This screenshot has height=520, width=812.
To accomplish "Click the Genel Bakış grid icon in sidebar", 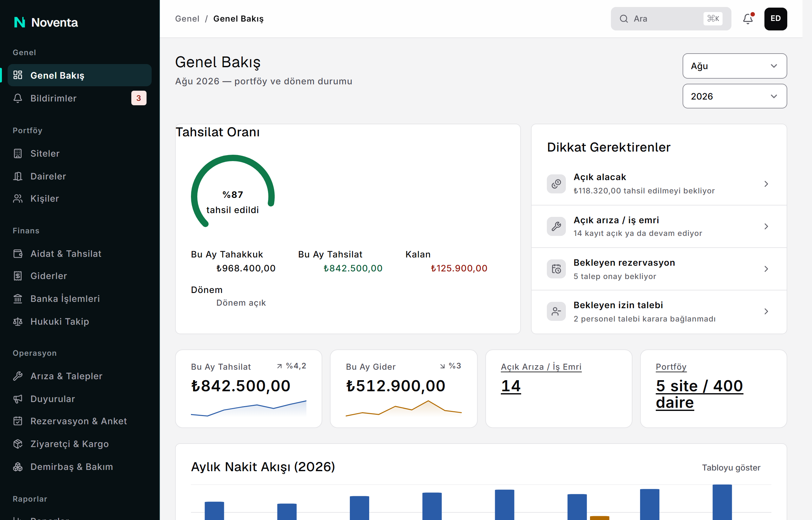I will (17, 75).
